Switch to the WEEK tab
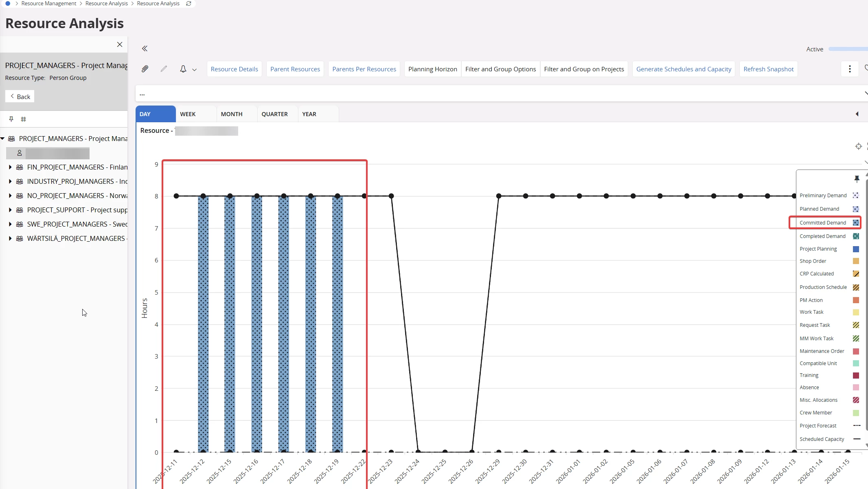The height and width of the screenshot is (489, 868). coord(188,114)
